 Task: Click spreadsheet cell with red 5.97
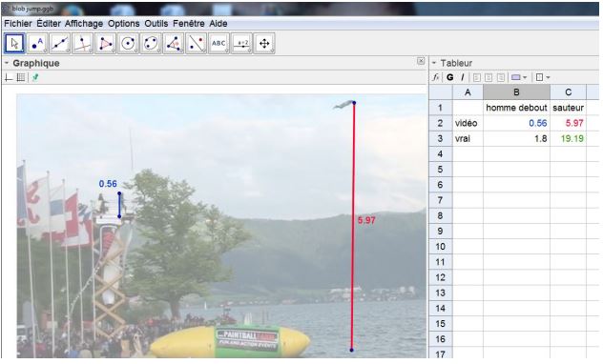(x=568, y=123)
